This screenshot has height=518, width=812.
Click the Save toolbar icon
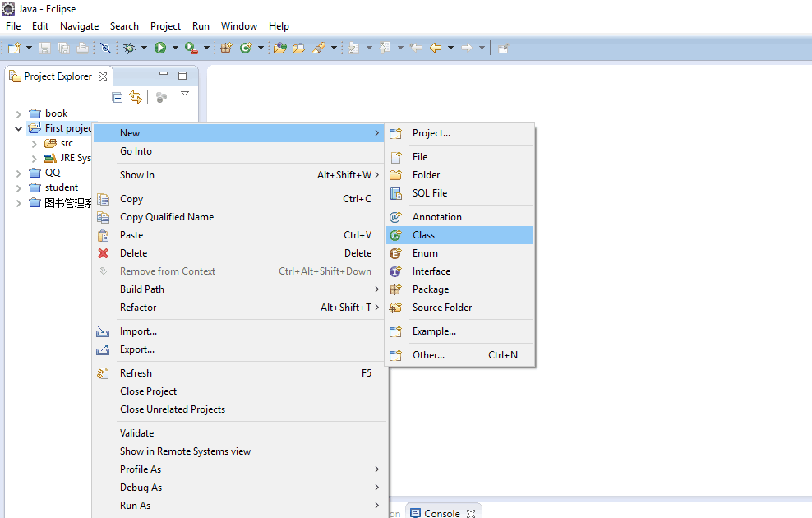[x=45, y=49]
